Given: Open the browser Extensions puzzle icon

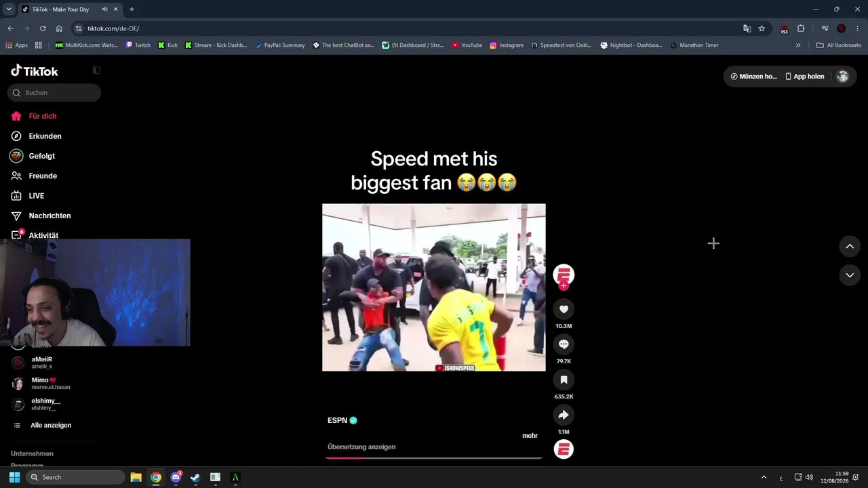Looking at the screenshot, I should pyautogui.click(x=801, y=28).
